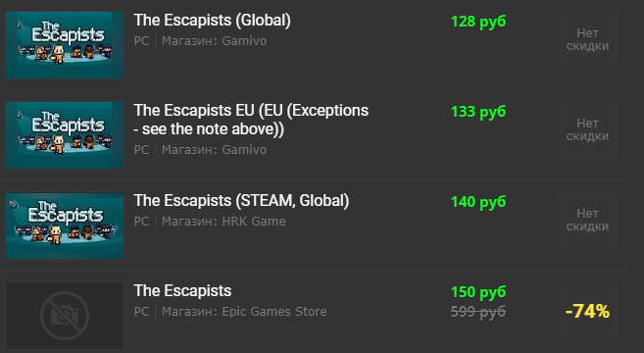The image size is (644, 353).
Task: Click the Магазин: Epic Games Store label
Action: tap(244, 312)
